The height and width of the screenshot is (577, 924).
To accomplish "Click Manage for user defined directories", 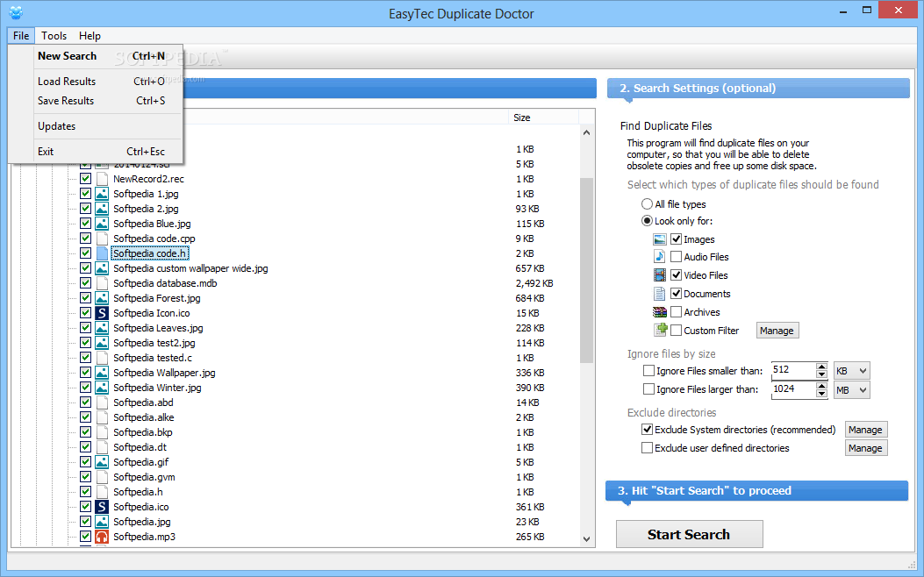I will tap(866, 448).
